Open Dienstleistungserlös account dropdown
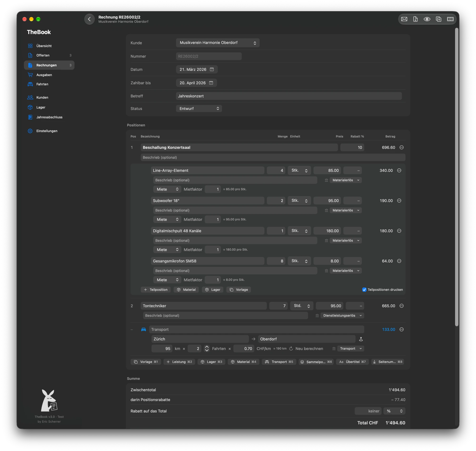This screenshot has height=451, width=476. point(342,316)
